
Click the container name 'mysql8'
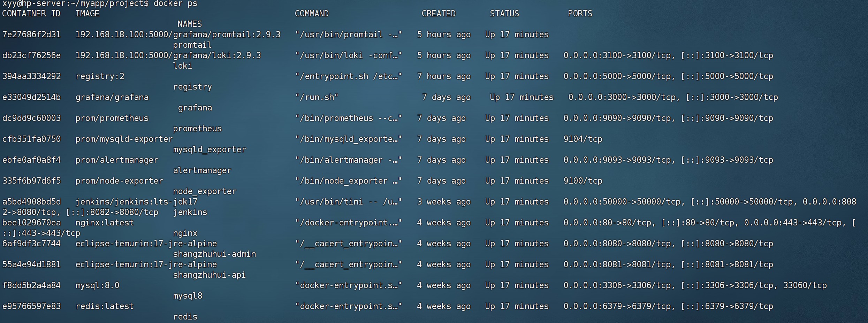188,296
